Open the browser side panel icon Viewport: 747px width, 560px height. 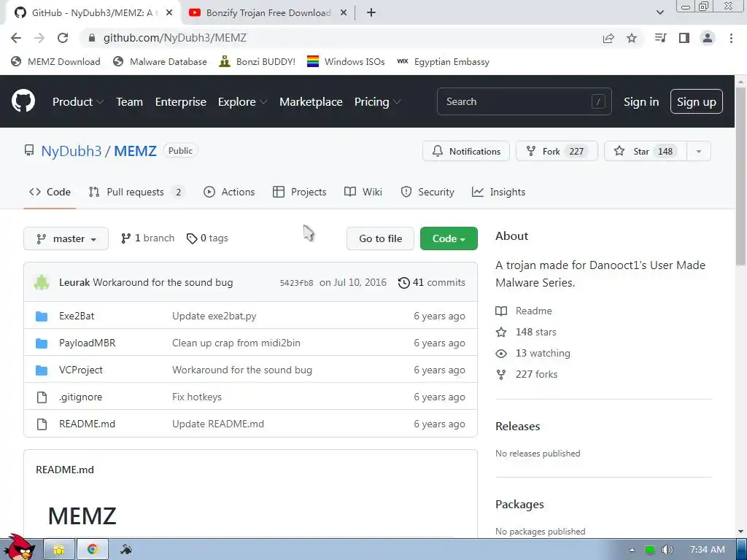point(684,38)
